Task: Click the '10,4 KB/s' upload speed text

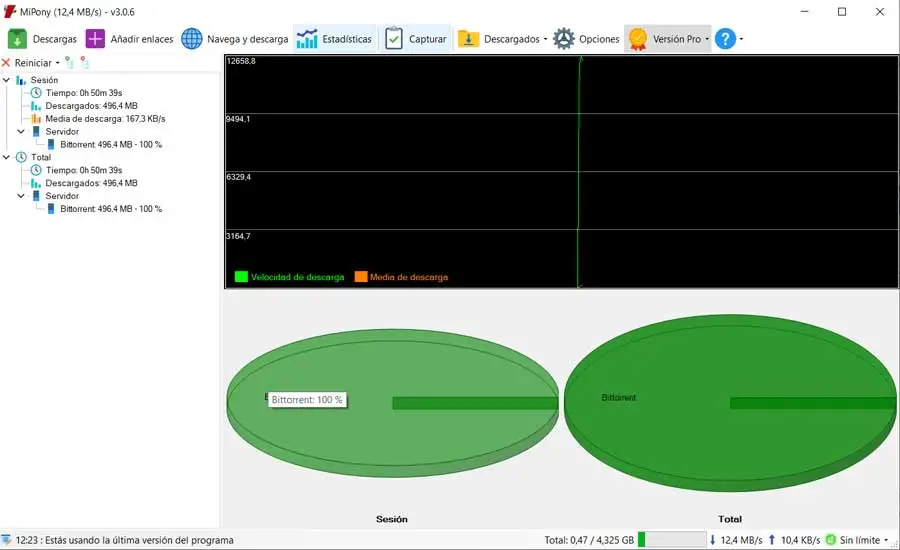Action: tap(800, 540)
